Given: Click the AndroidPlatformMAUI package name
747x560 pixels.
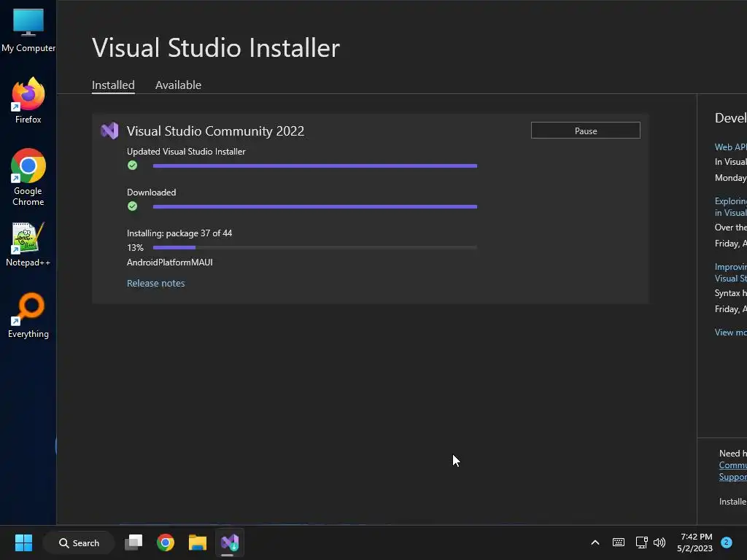Looking at the screenshot, I should coord(169,262).
